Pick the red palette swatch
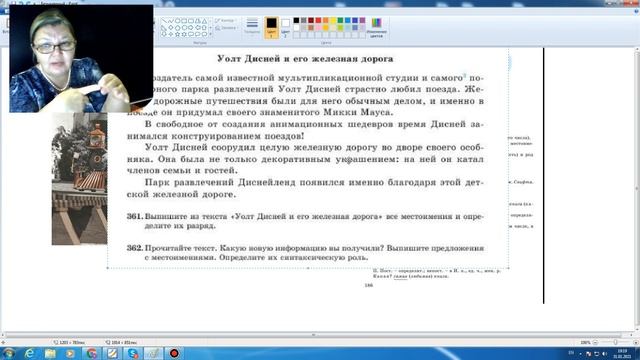Viewport: 640px width, 360px height. (x=318, y=20)
